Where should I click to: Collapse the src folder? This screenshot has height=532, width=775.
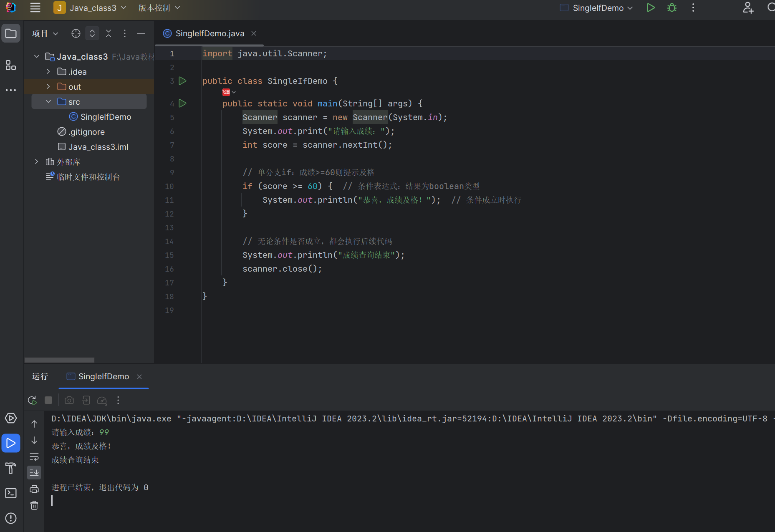click(x=48, y=101)
